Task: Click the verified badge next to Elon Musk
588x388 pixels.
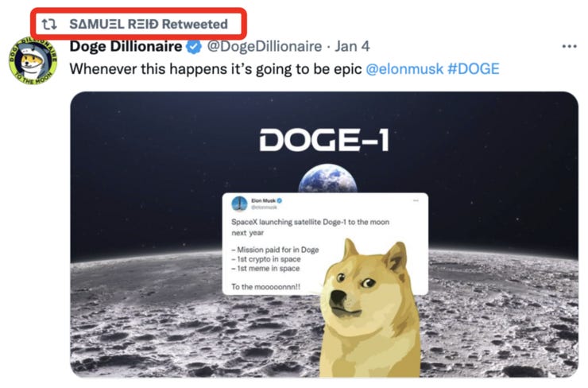Action: click(280, 200)
